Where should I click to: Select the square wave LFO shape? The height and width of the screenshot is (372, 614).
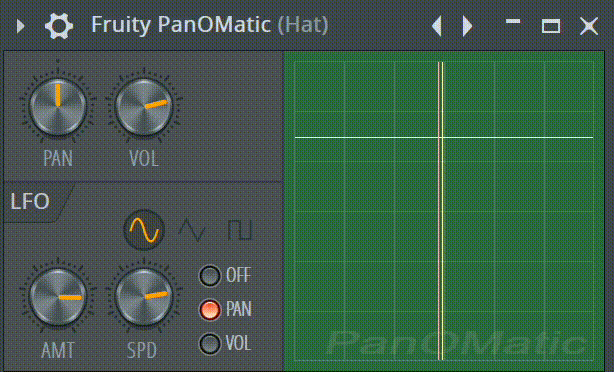(x=240, y=230)
